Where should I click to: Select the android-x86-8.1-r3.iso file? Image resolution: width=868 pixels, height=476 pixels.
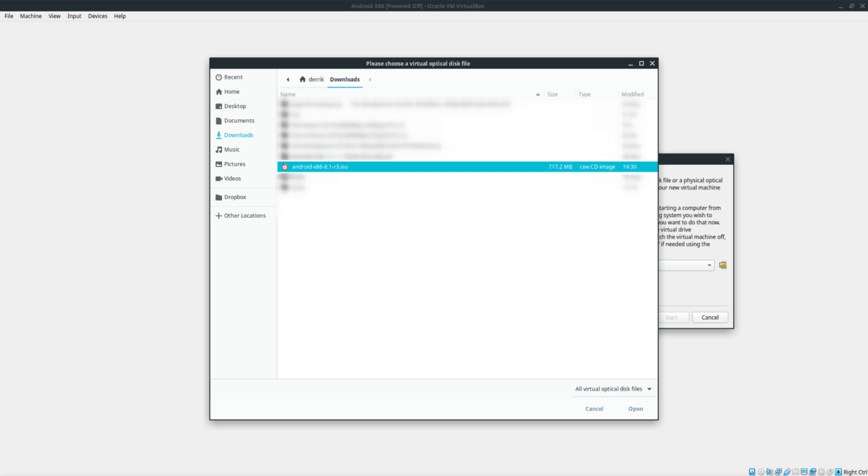tap(467, 167)
